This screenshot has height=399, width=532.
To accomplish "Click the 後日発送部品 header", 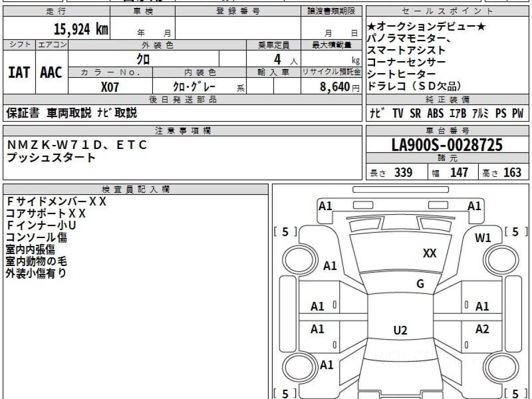I will 183,100.
